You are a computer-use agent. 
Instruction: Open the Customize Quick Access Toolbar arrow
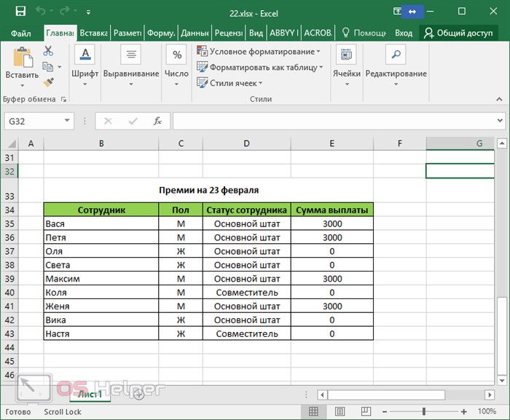[x=88, y=12]
